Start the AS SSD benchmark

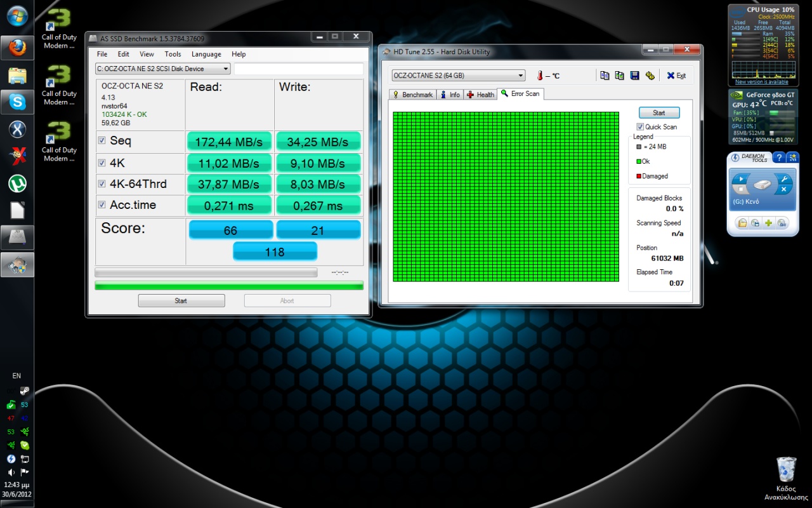[181, 301]
